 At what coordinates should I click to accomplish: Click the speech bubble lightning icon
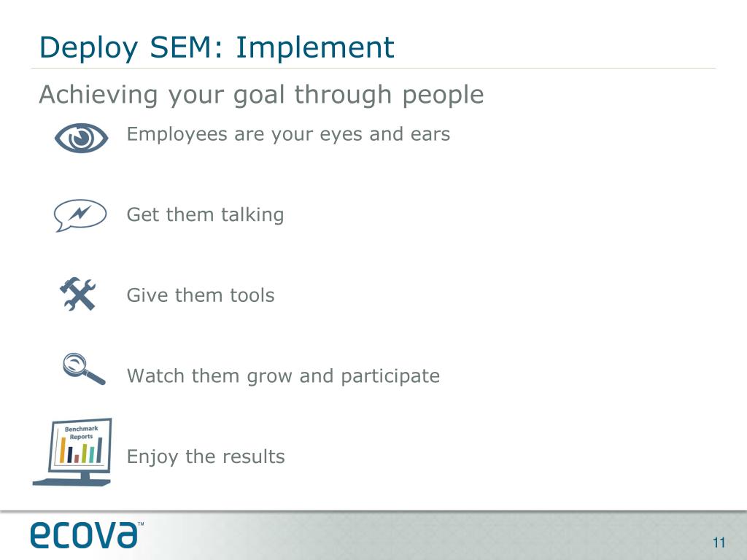click(x=80, y=216)
